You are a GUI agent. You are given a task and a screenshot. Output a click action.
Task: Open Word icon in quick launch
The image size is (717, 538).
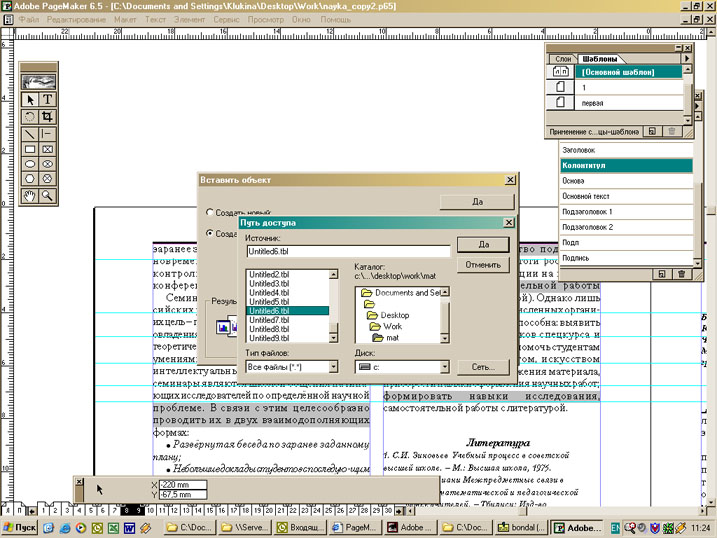129,528
